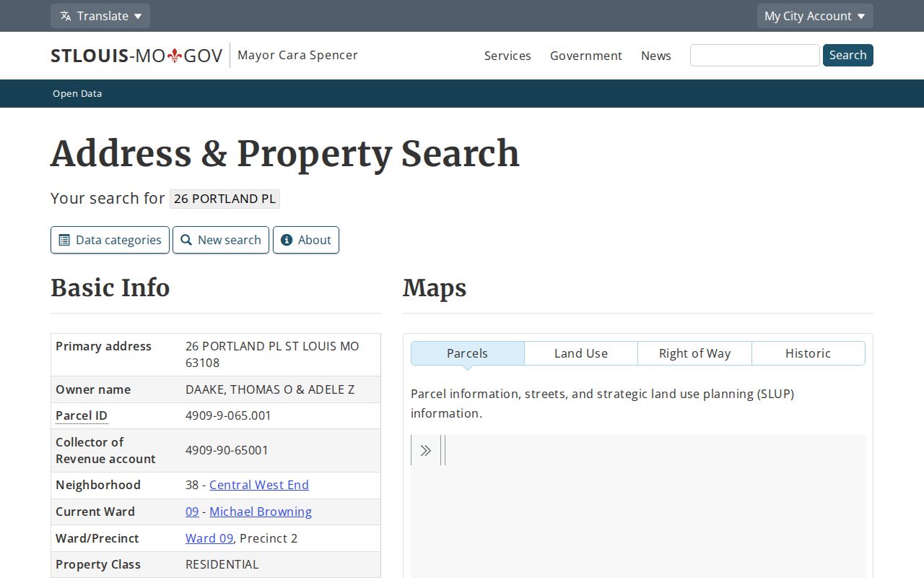924x578 pixels.
Task: Click the About info circle icon
Action: tap(287, 240)
